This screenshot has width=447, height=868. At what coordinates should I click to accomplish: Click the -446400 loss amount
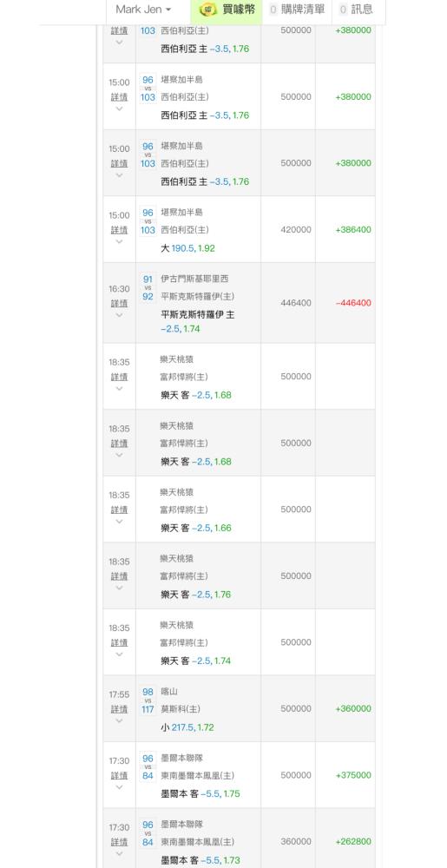click(353, 303)
